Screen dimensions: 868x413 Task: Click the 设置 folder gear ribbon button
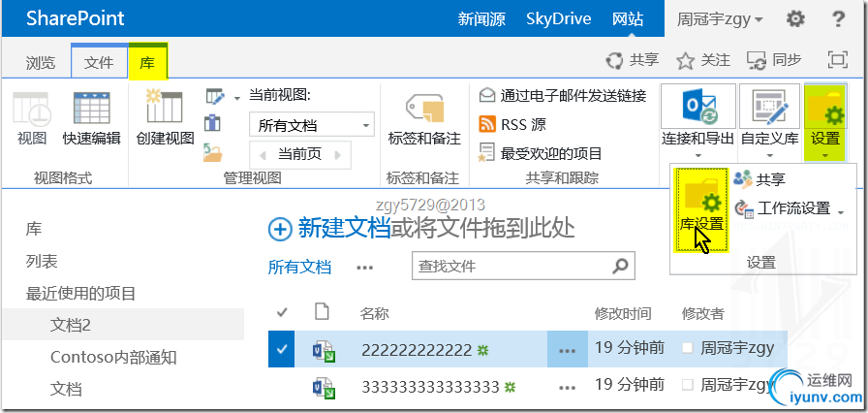824,122
